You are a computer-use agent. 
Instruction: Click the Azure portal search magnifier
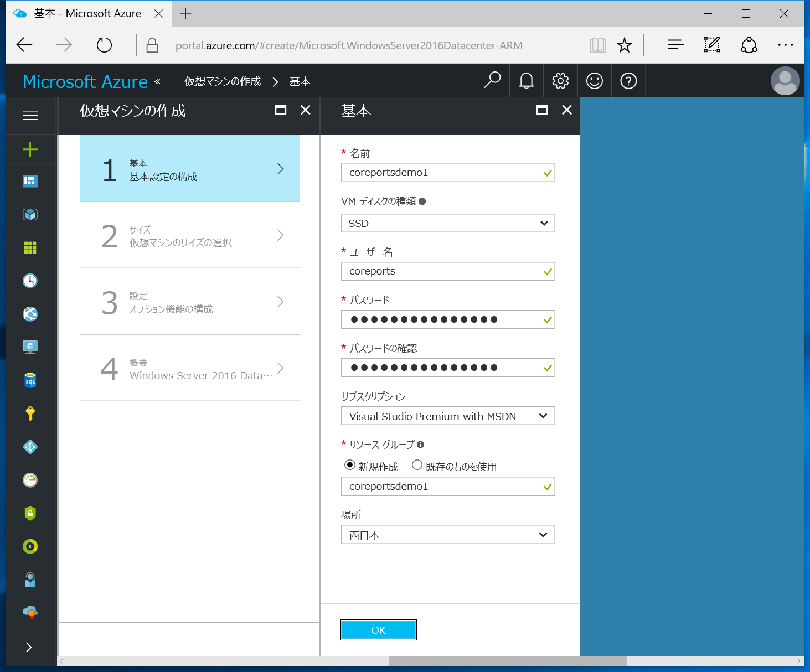pyautogui.click(x=492, y=81)
